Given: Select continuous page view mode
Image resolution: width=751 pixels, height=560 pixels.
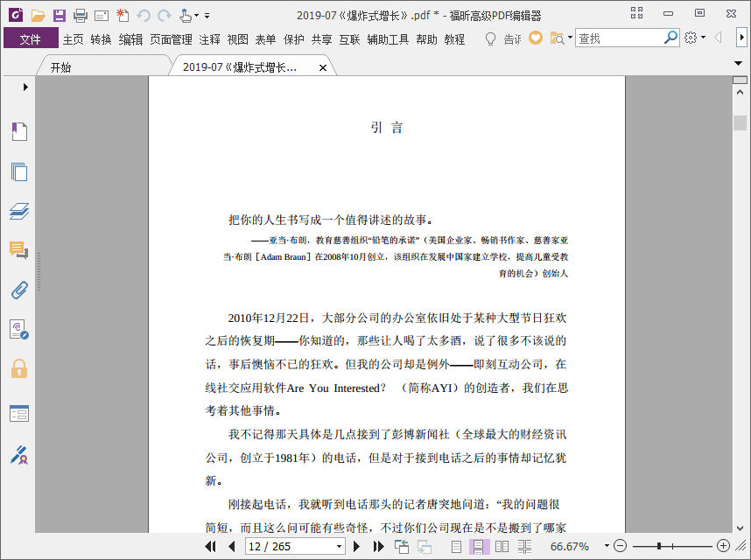Looking at the screenshot, I should click(x=479, y=546).
